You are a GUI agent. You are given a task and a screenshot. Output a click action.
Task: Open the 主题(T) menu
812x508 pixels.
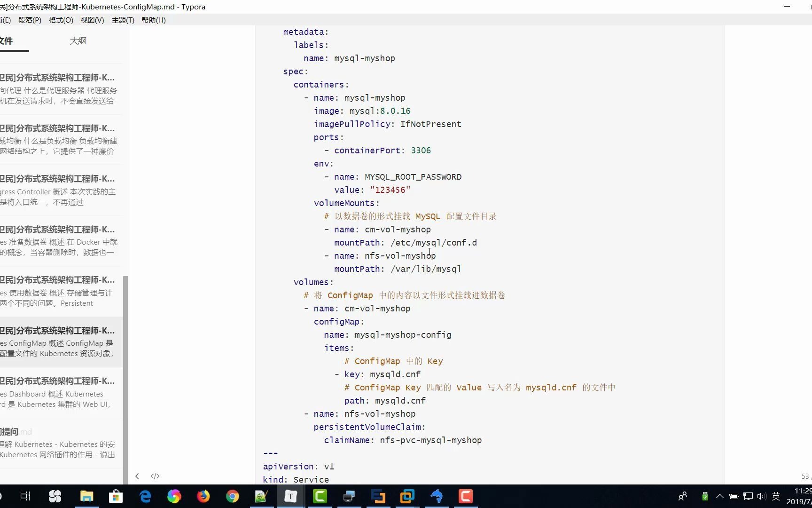(x=123, y=20)
